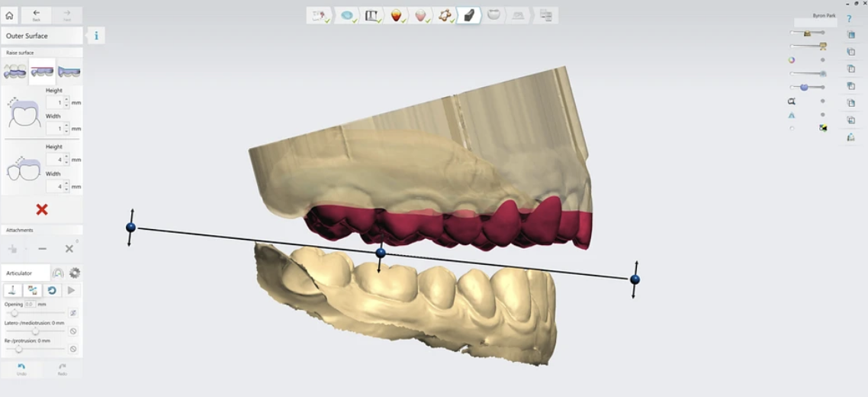
Task: Select the third Raise surface mode icon
Action: click(x=69, y=72)
